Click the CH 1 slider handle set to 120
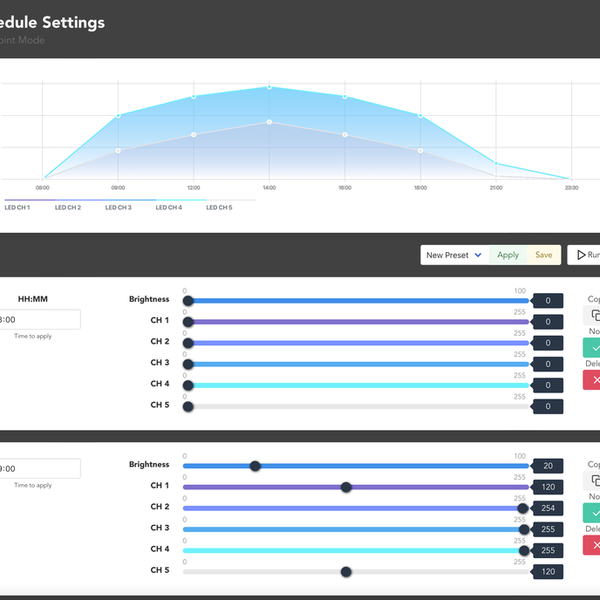 coord(346,487)
